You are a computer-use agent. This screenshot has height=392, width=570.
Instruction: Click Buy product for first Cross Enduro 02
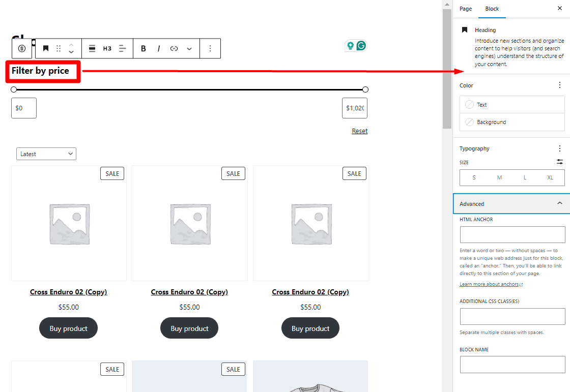point(68,328)
